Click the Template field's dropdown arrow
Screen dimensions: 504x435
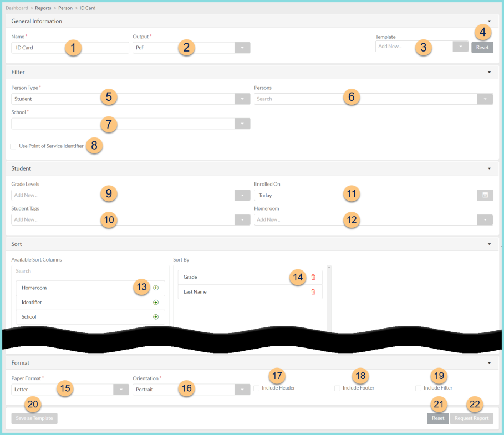click(460, 47)
